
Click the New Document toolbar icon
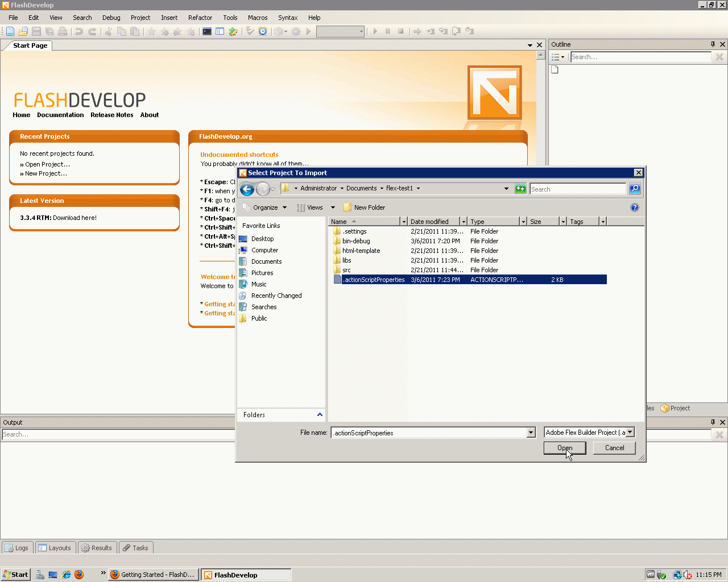[10, 31]
